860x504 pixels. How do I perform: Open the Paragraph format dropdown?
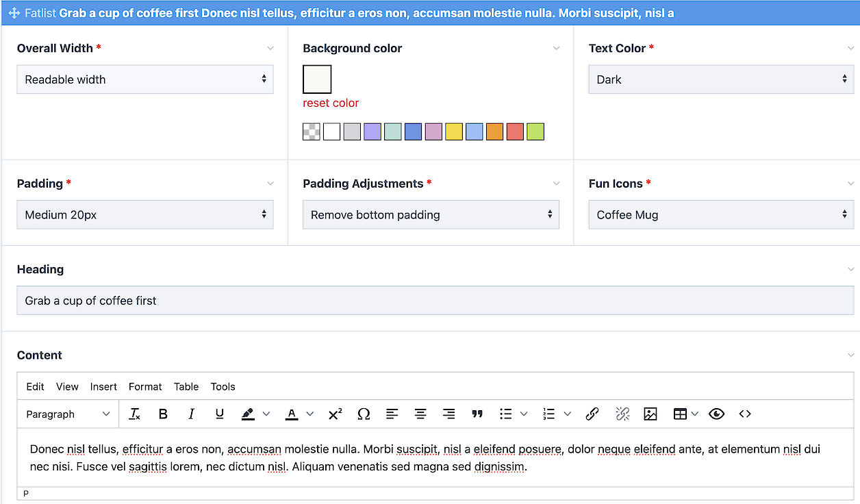point(68,414)
